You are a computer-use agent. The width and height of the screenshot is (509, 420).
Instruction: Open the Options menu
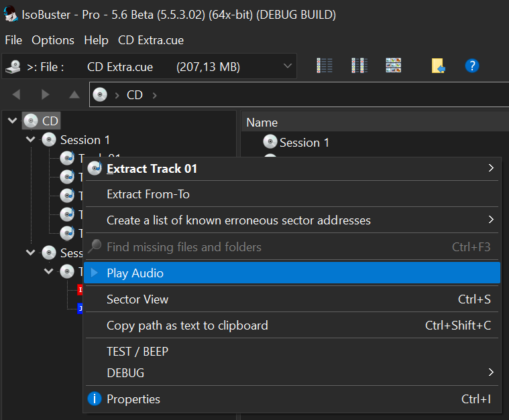pyautogui.click(x=53, y=40)
